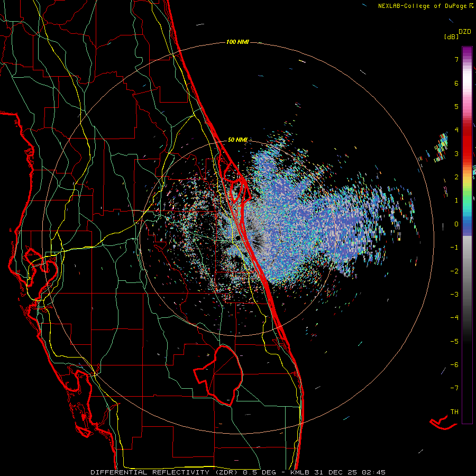476x476 pixels.
Task: Click the 3 value on the color scale
Action: point(456,153)
